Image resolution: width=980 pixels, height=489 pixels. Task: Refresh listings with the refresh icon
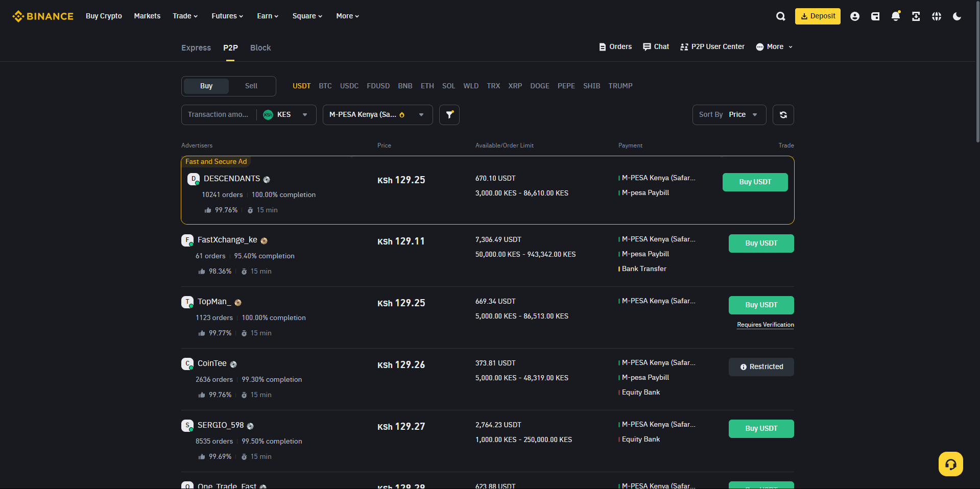pos(783,114)
